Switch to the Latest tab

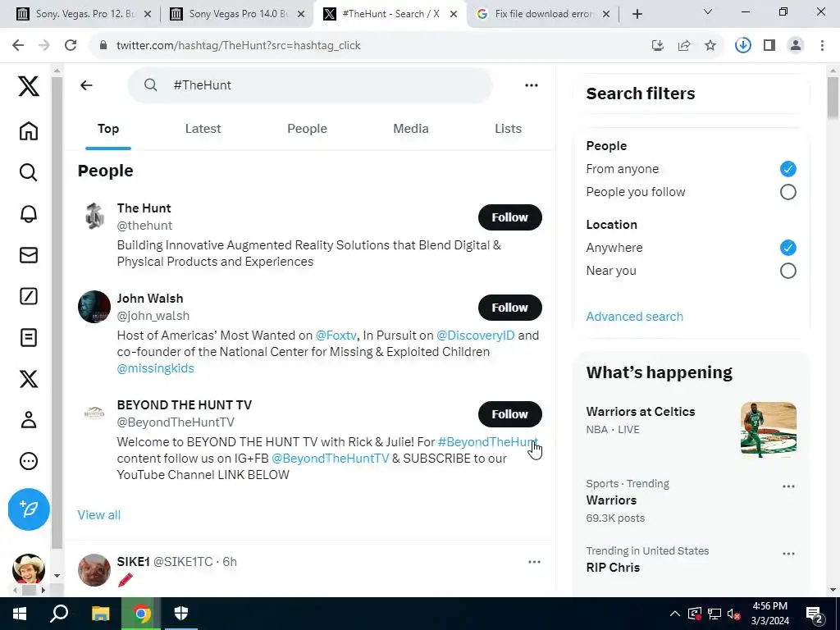coord(203,129)
